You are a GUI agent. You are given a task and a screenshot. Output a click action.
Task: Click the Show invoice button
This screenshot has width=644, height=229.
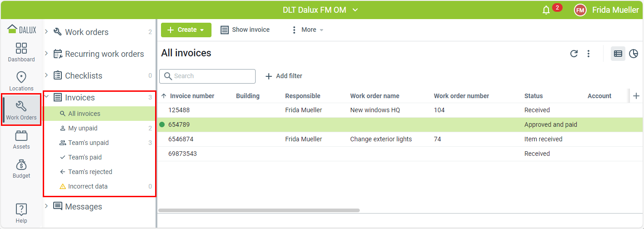[245, 30]
